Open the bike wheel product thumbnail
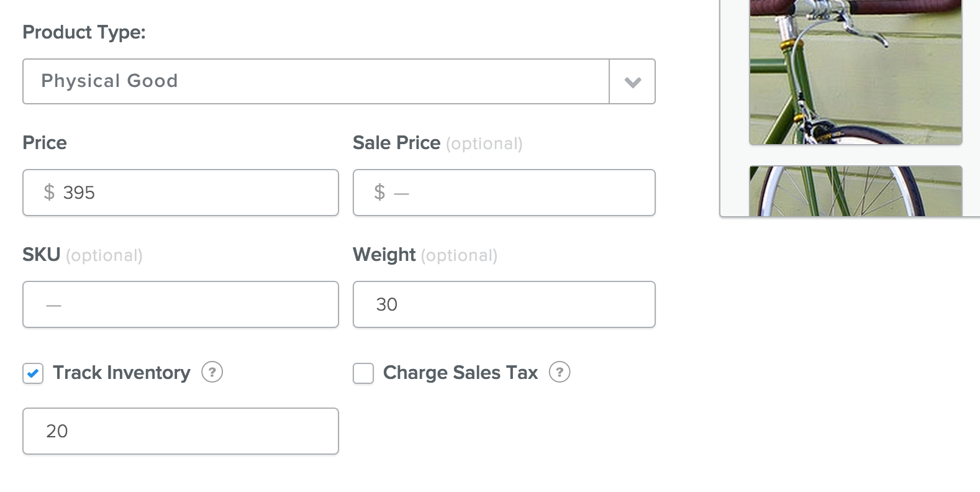 [855, 191]
